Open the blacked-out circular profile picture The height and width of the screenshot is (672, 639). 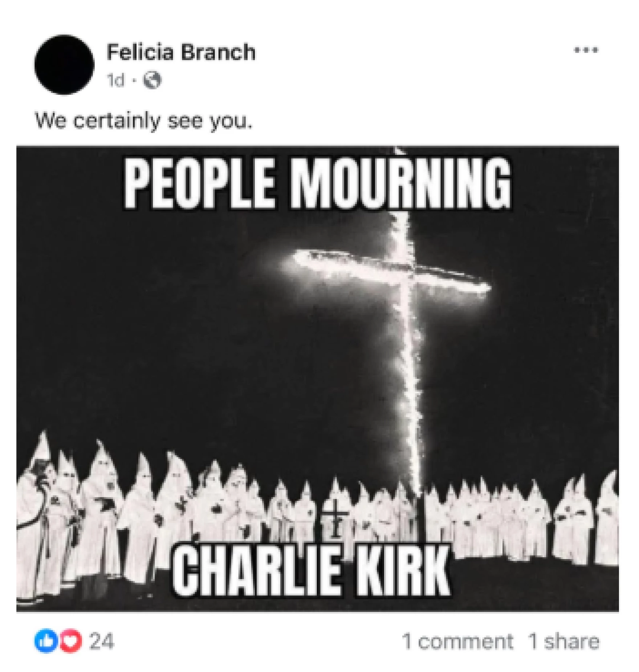(x=64, y=65)
